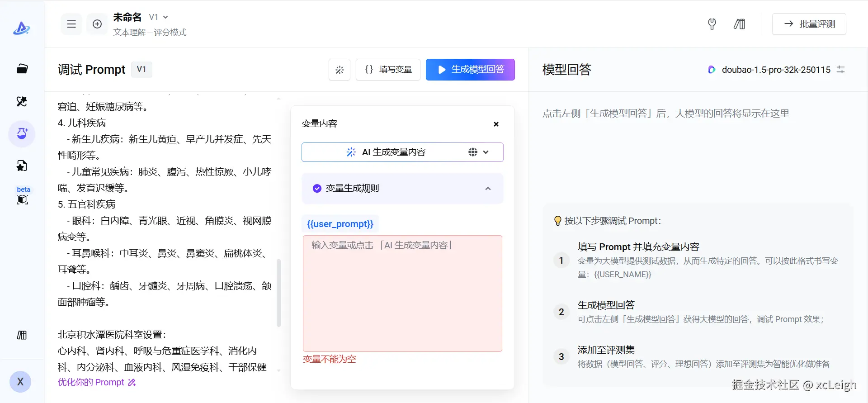Click the 变量内容 panel title

point(319,124)
